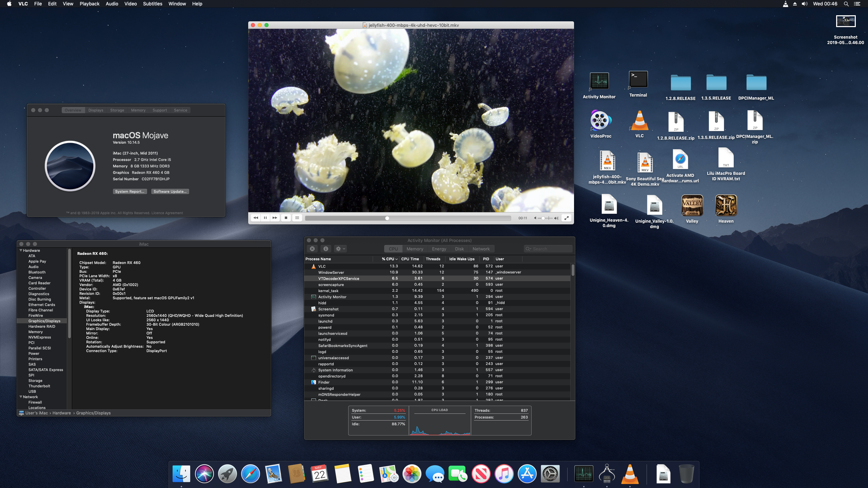Open the Activity Monitor gear dropdown
The width and height of the screenshot is (868, 488).
coord(340,249)
